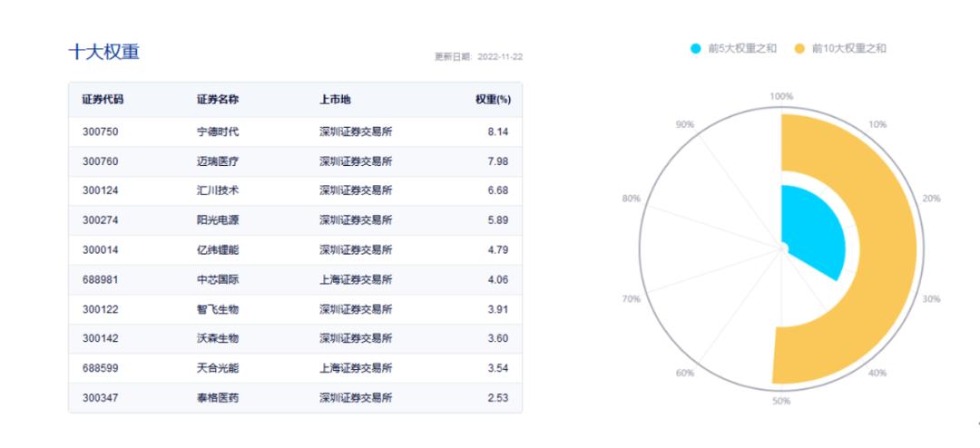Click weight value 2.53
980x448 pixels.
(x=498, y=397)
